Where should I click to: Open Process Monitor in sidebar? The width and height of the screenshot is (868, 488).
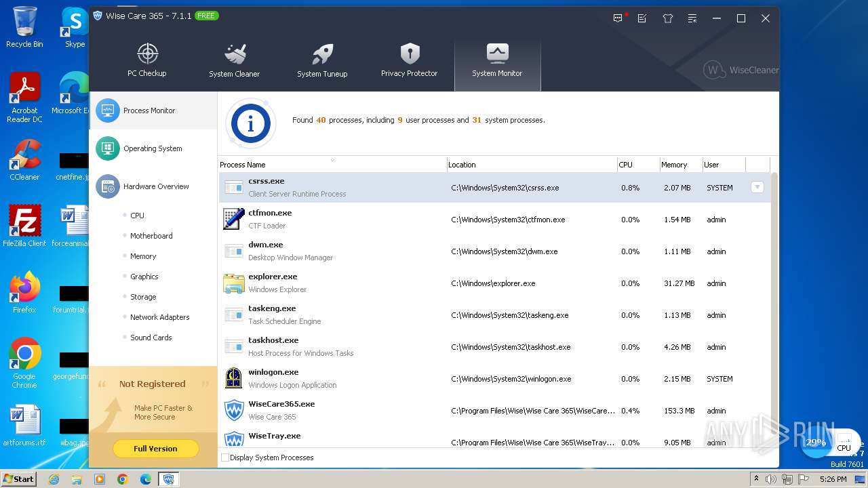[x=153, y=110]
